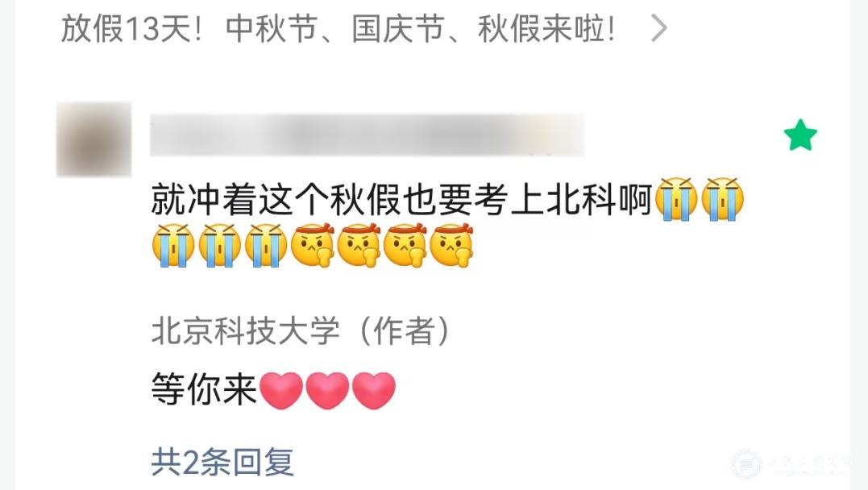Click the first headband determined emoji
The image size is (868, 490).
coord(313,246)
